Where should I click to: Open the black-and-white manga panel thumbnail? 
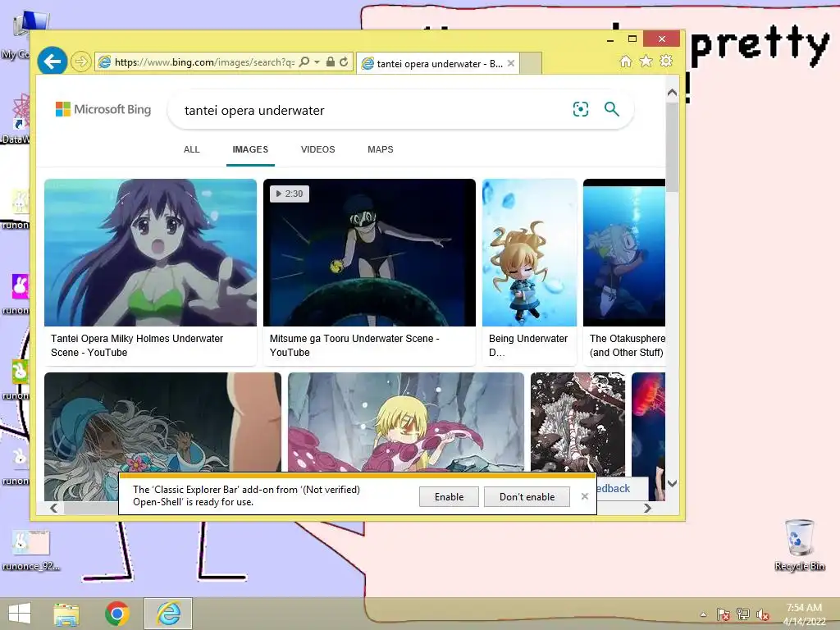pos(577,422)
